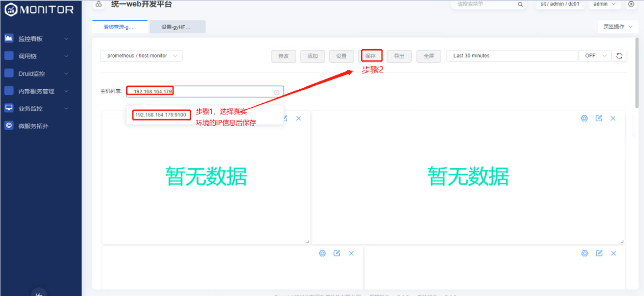
Task: Click the gear icon next to admin
Action: click(x=631, y=4)
